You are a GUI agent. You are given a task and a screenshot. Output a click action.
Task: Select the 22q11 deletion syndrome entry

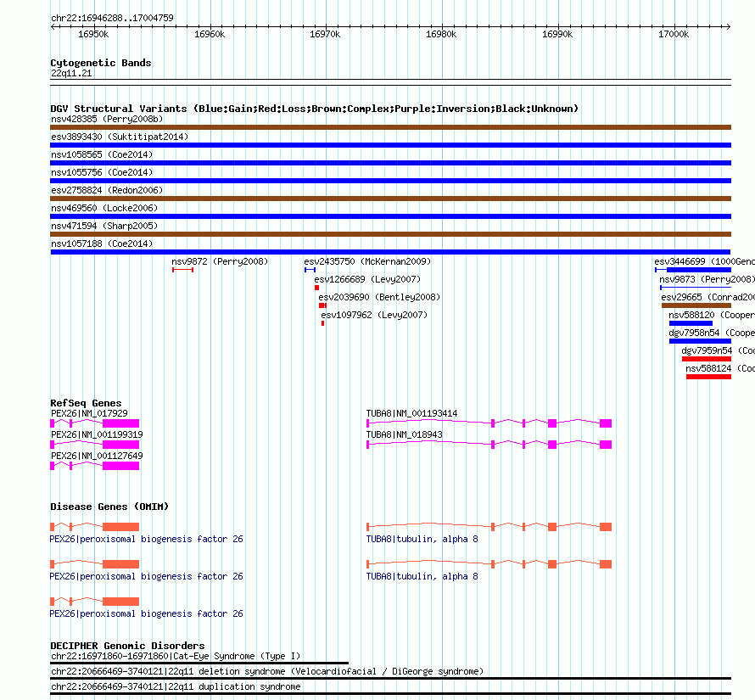[267, 672]
